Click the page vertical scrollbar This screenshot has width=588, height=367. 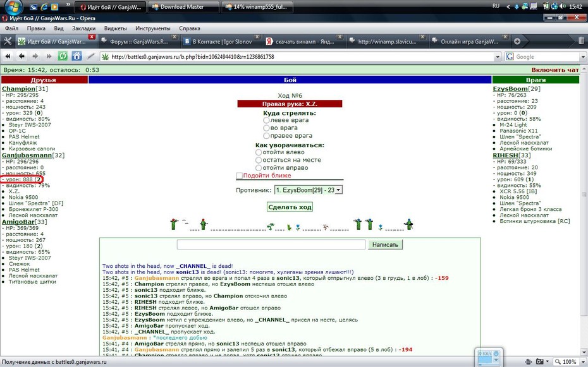584,210
